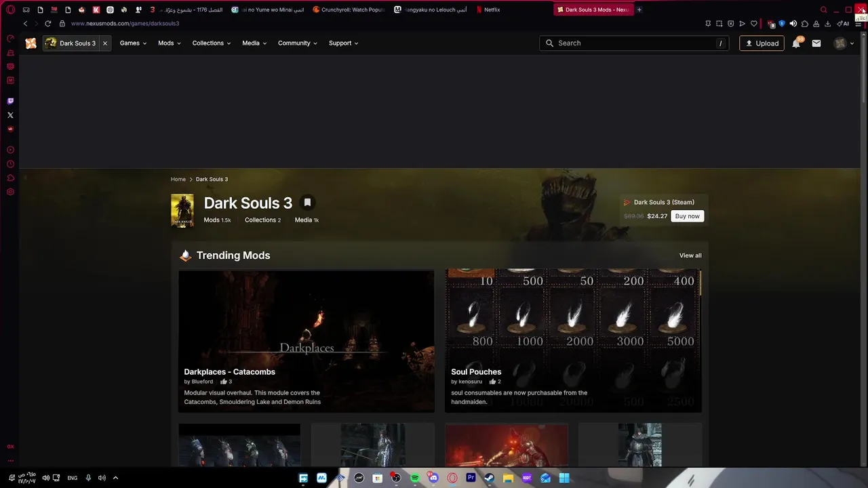Screen dimensions: 868x488
Task: Open File Explorer from the taskbar
Action: click(508, 478)
